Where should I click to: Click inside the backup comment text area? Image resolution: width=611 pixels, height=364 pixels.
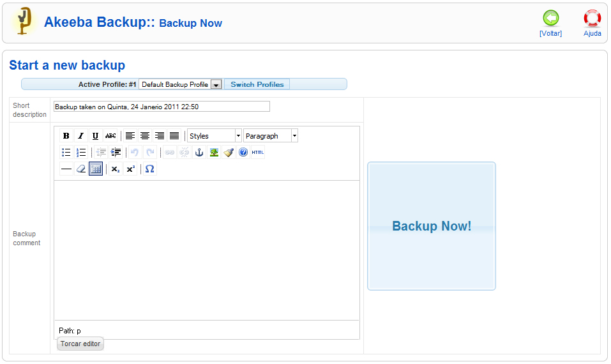click(206, 250)
